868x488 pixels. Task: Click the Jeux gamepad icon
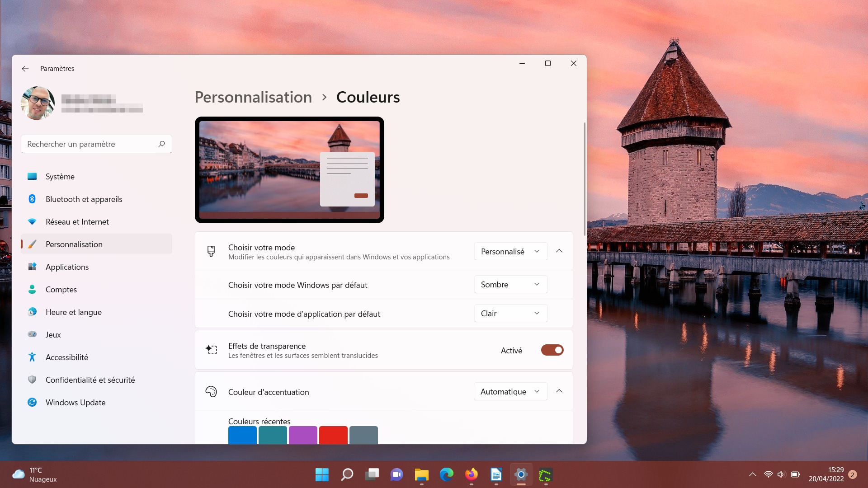32,334
